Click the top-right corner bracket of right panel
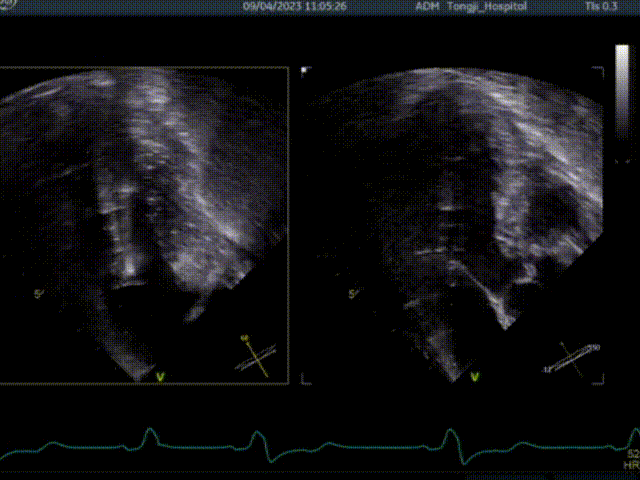The width and height of the screenshot is (640, 480). tap(600, 71)
